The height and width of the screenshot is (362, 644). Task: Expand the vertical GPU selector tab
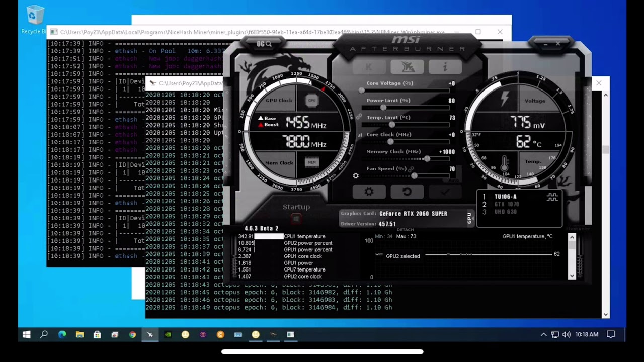(x=469, y=218)
